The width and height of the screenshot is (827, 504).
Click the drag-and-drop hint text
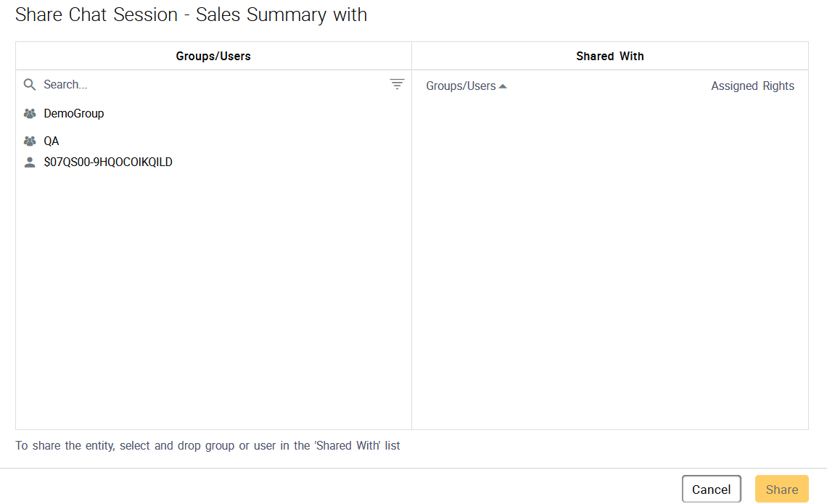point(207,445)
